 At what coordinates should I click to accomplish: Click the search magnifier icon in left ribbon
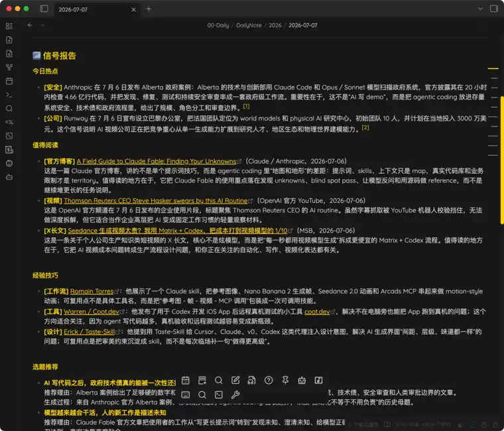pos(9,109)
